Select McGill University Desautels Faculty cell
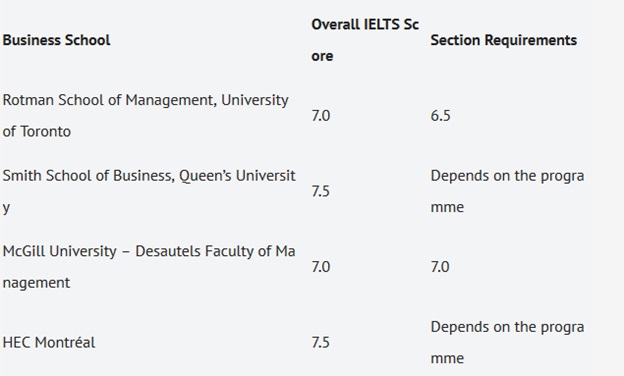This screenshot has width=624, height=376. [x=149, y=267]
